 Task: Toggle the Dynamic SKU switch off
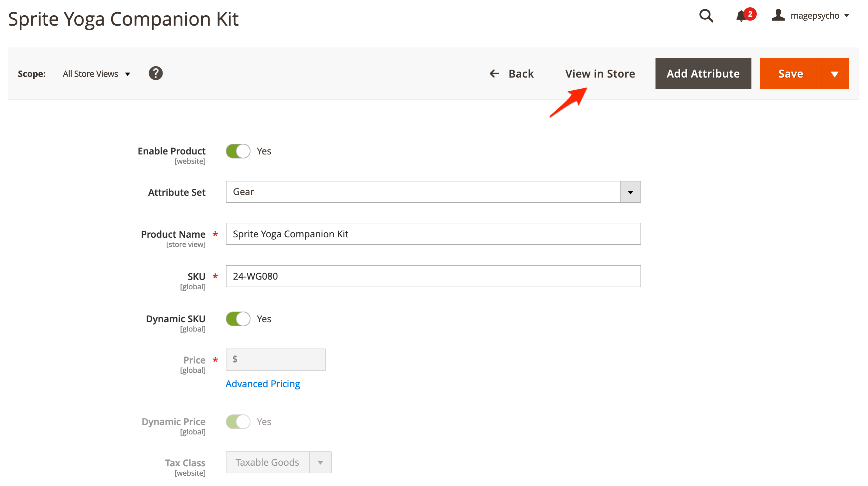(237, 318)
